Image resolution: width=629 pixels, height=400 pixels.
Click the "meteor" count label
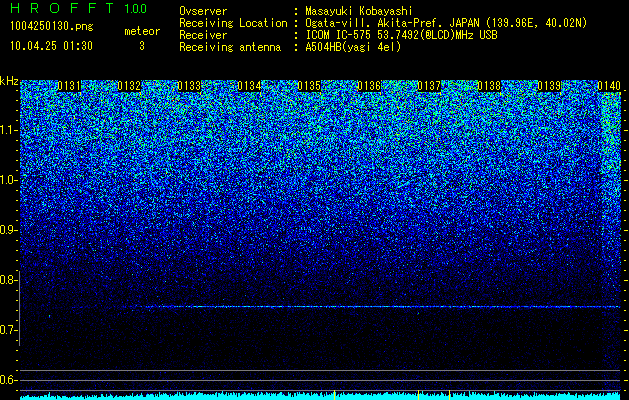[142, 31]
